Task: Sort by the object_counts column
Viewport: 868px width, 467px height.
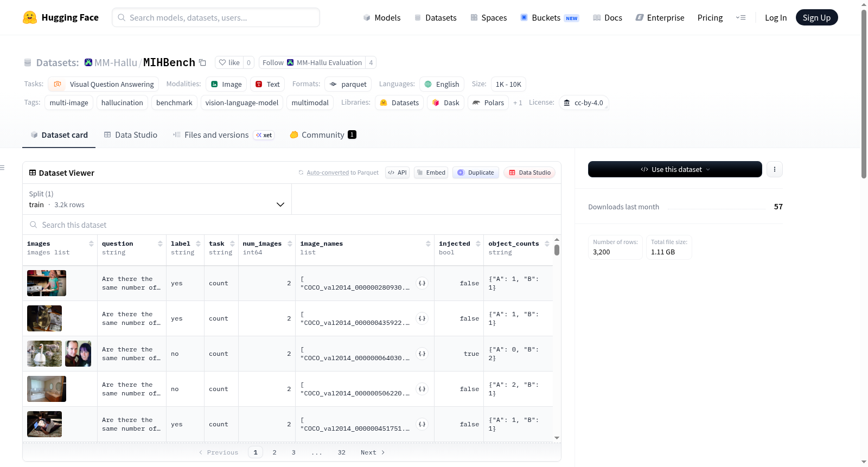Action: (547, 244)
